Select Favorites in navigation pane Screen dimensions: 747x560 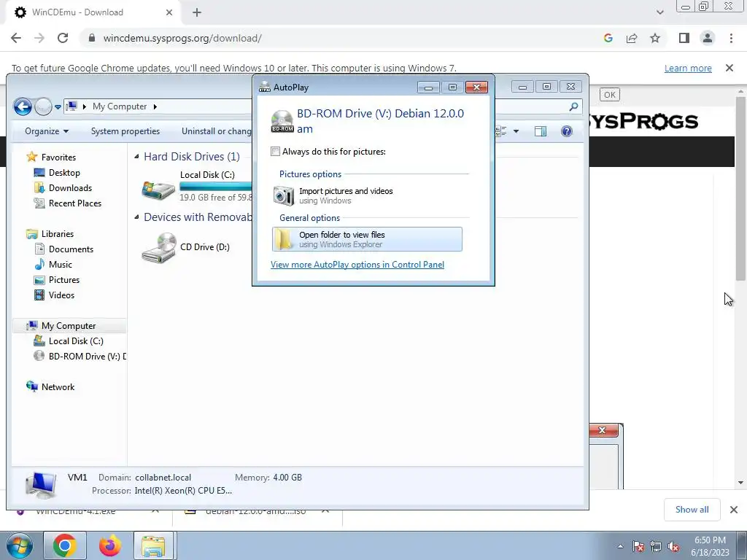pyautogui.click(x=58, y=157)
